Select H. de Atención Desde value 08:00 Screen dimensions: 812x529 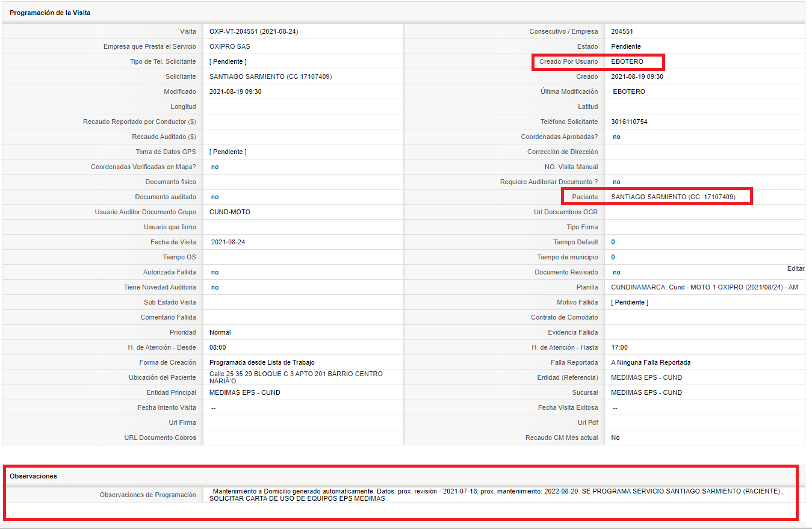click(218, 347)
